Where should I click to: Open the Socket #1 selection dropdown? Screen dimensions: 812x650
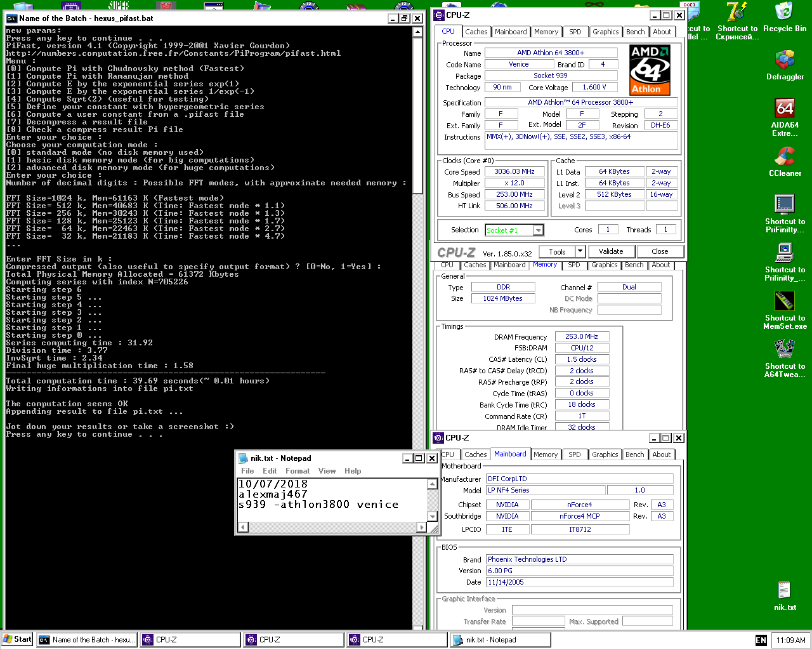[x=538, y=230]
